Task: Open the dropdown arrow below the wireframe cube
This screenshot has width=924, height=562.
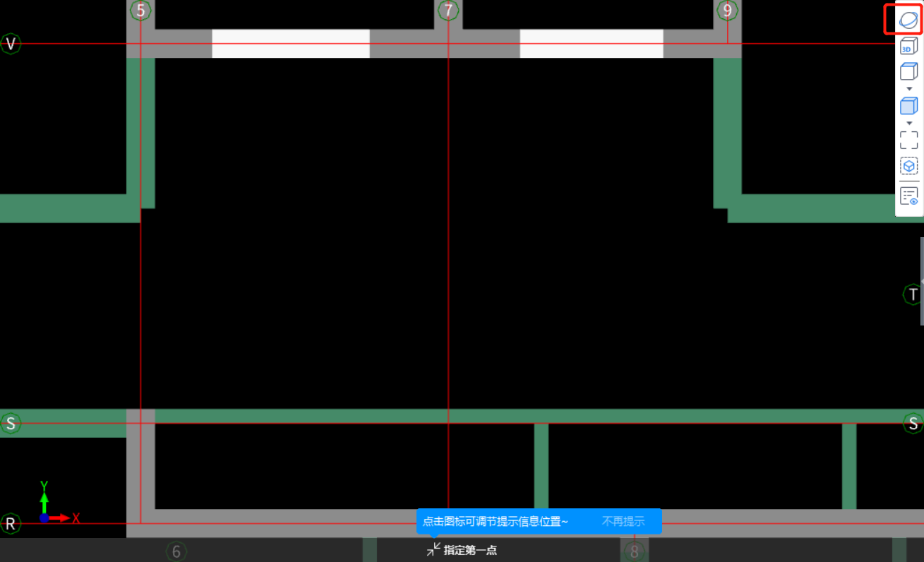Action: (x=909, y=88)
